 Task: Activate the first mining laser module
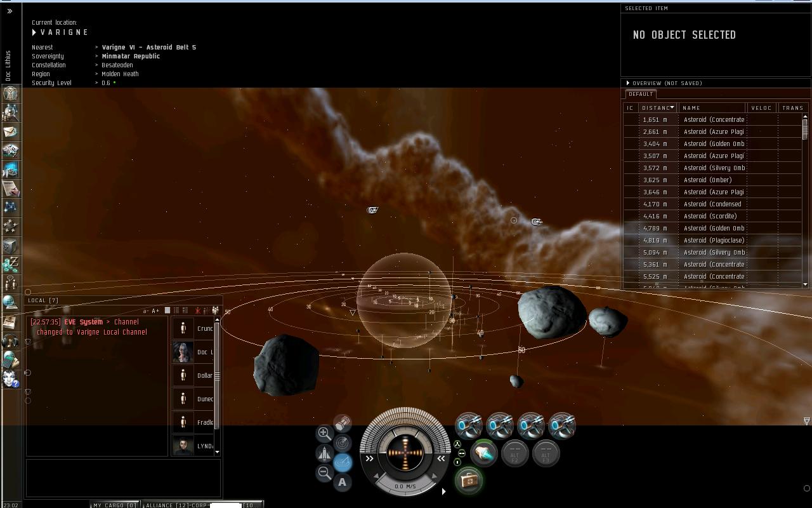click(x=469, y=425)
